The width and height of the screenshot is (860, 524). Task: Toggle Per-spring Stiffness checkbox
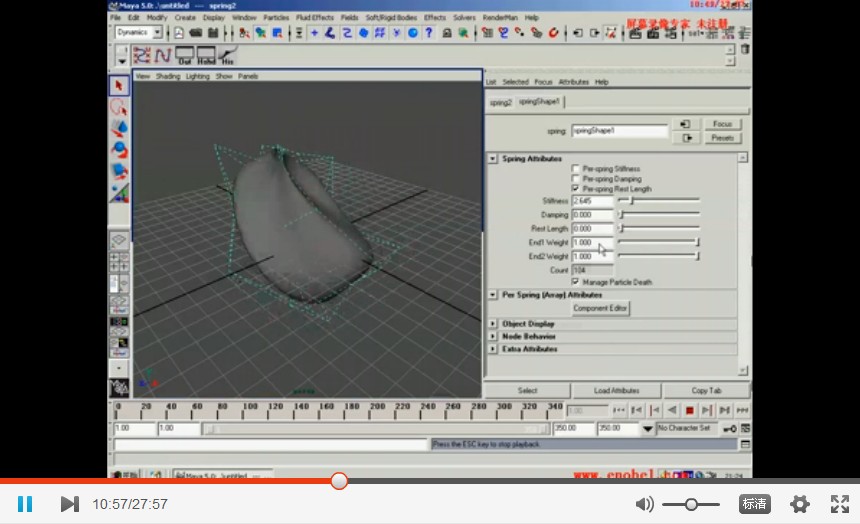click(x=575, y=168)
